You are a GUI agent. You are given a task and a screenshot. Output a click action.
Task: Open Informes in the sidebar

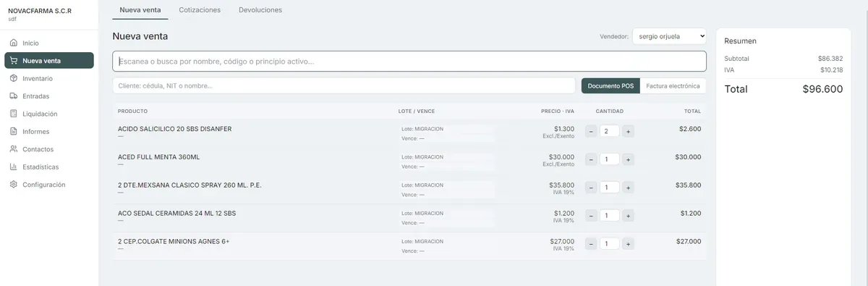pos(49,131)
